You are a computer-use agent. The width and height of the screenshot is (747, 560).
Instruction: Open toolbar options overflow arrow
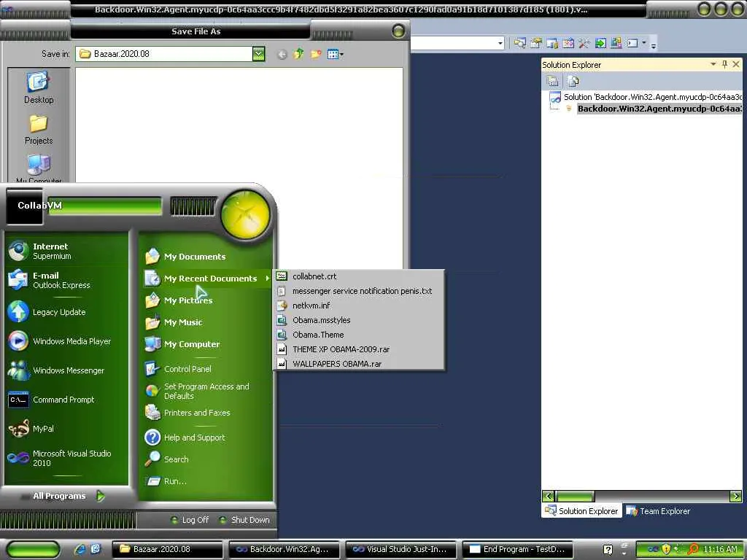pos(654,45)
